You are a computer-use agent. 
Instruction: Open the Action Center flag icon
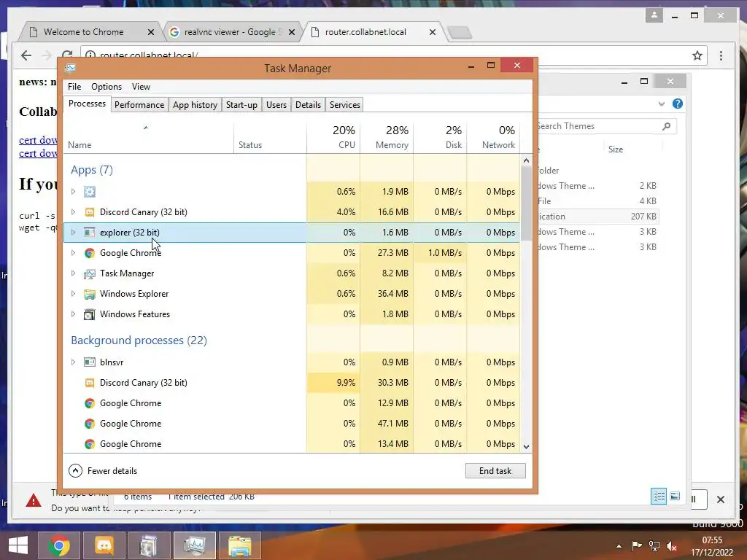636,546
